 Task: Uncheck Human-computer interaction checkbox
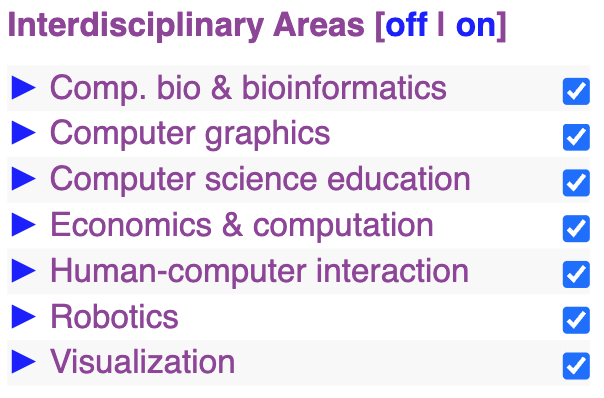click(x=576, y=274)
